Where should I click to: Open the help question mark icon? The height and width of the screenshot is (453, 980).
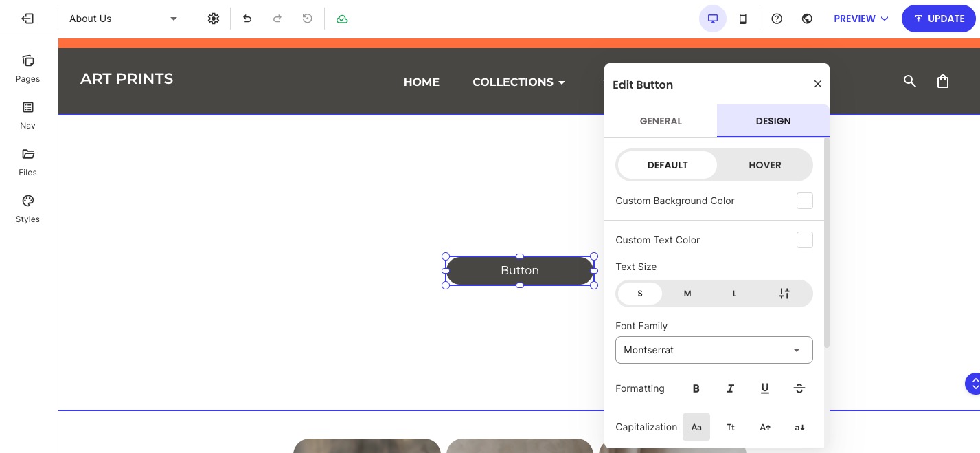777,19
